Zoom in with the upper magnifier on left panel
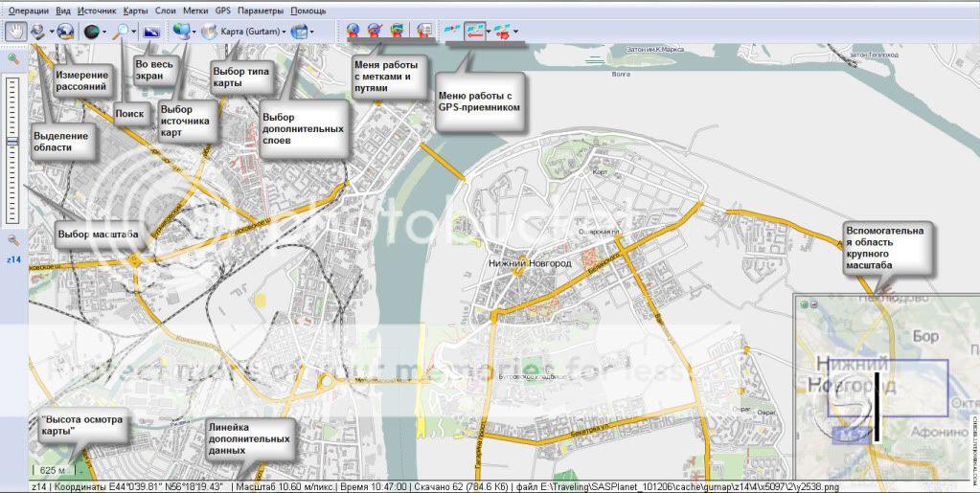The height and width of the screenshot is (493, 980). tap(13, 59)
